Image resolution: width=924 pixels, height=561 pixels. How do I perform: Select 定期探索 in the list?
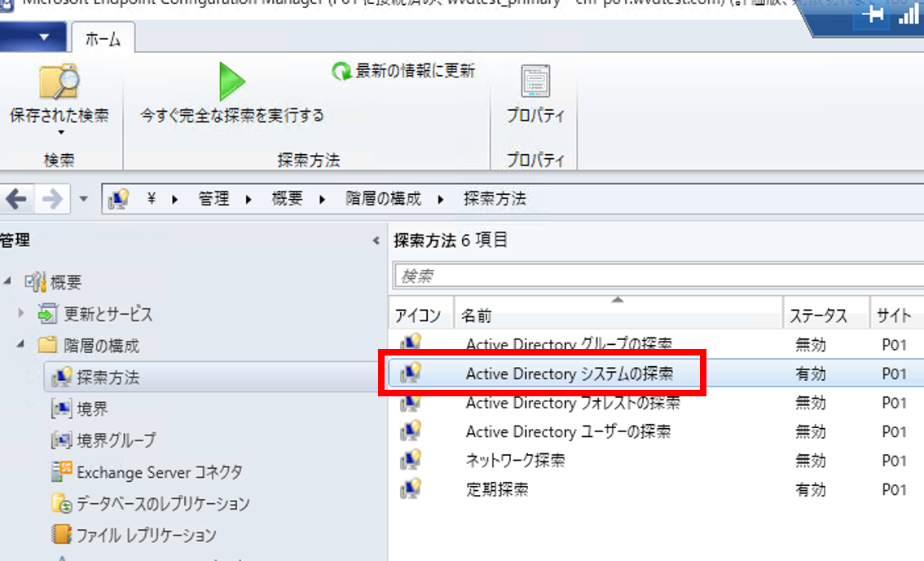pos(497,489)
